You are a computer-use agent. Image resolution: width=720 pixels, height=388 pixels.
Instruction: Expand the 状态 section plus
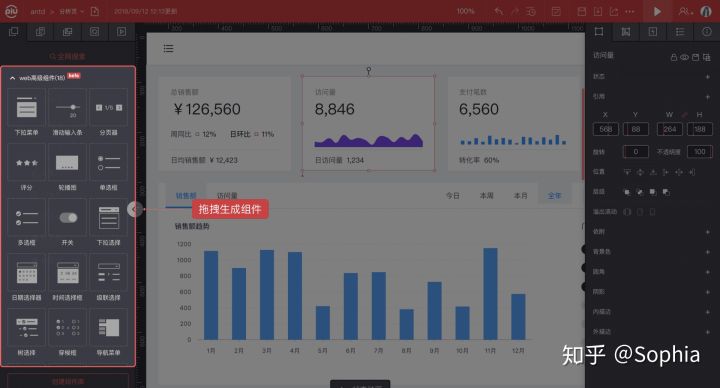[708, 77]
